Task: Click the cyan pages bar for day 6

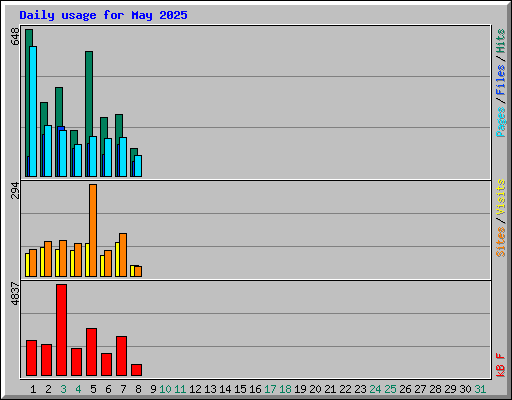Action: point(108,157)
